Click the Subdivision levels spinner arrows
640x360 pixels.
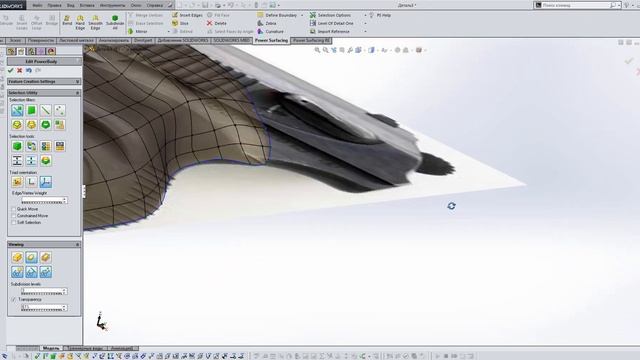coord(65,291)
